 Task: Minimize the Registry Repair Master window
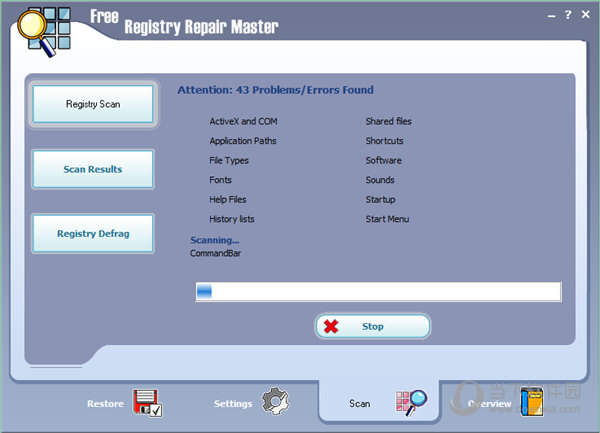coord(551,16)
